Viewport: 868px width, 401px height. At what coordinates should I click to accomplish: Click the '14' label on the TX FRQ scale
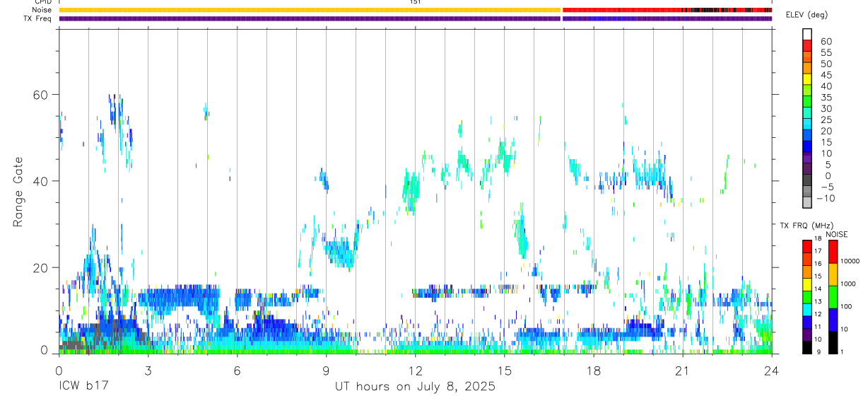pyautogui.click(x=819, y=289)
